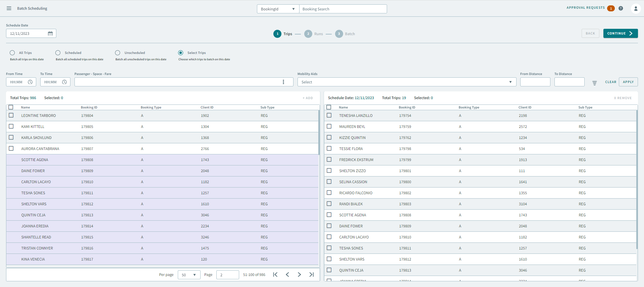The image size is (644, 287).
Task: Click the From Time clock icon
Action: pyautogui.click(x=30, y=82)
